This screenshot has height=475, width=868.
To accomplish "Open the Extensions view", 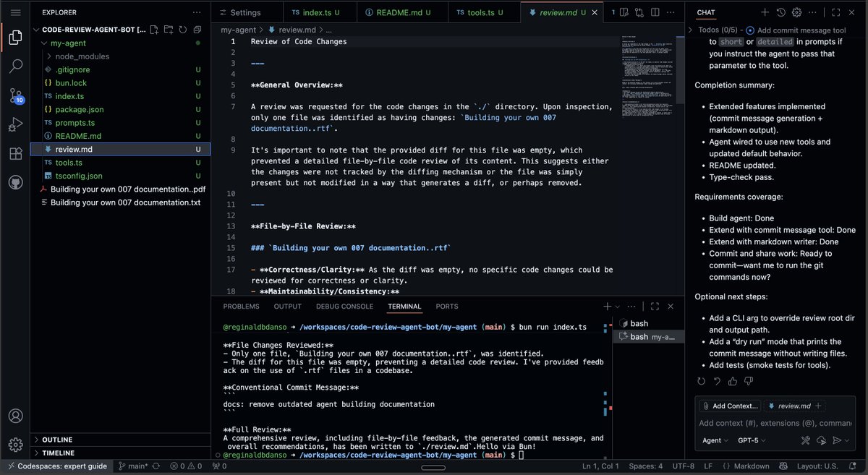I will pyautogui.click(x=15, y=153).
